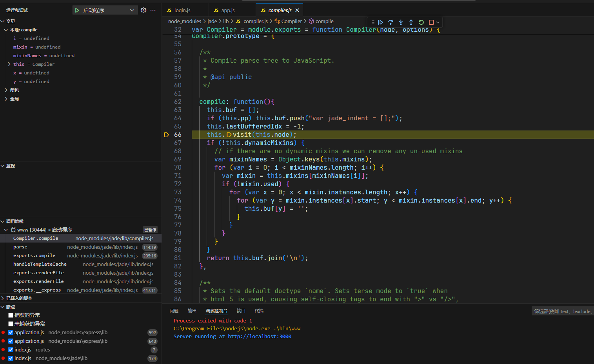Select the exports.compile call stack frame

(x=34, y=255)
